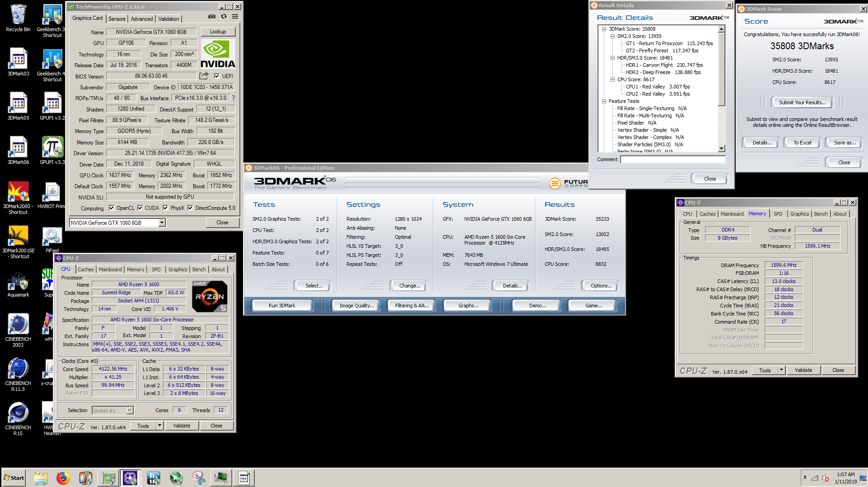Collapse the 3DMark Score tree node
868x487 pixels.
(x=604, y=29)
